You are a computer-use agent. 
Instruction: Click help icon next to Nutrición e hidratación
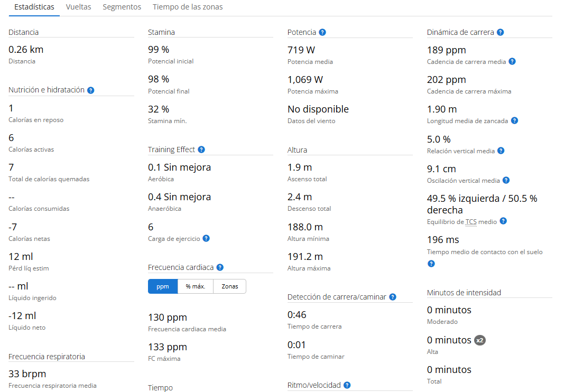[x=90, y=90]
